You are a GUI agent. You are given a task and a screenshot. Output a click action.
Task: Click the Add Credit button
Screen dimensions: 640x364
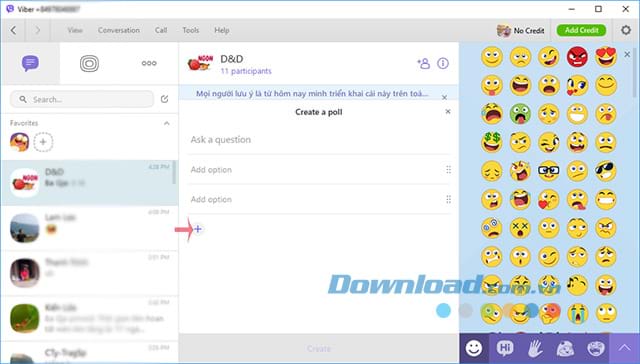pyautogui.click(x=582, y=30)
